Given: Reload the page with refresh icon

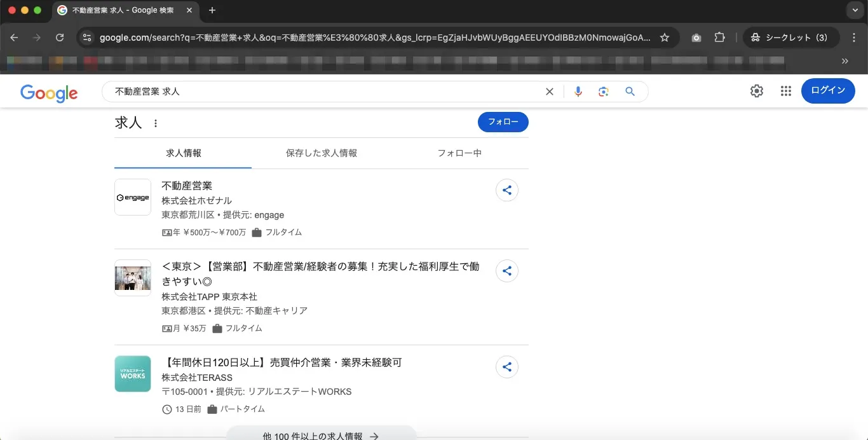Looking at the screenshot, I should pos(60,38).
